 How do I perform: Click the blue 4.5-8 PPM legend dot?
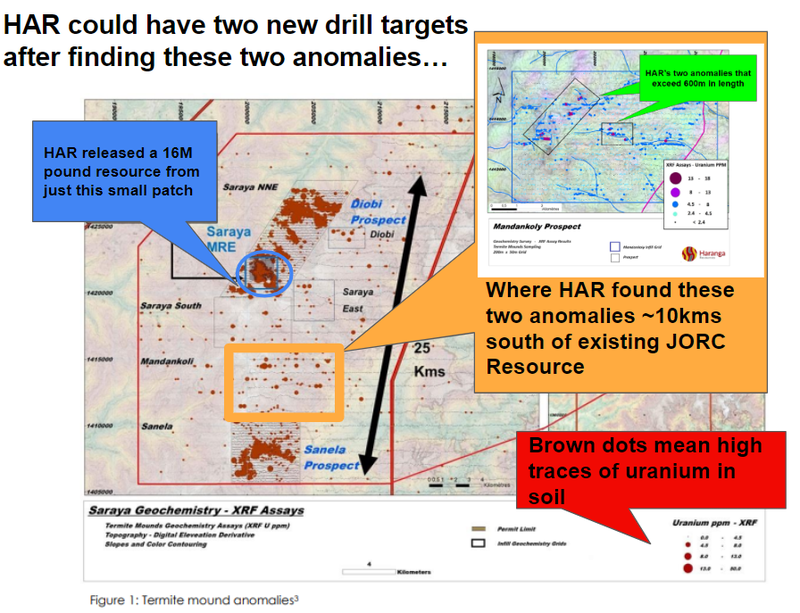coord(674,204)
